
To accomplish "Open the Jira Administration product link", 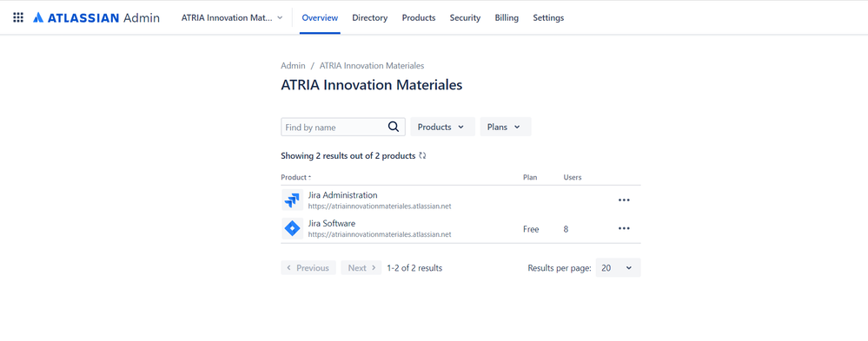I will coord(342,195).
